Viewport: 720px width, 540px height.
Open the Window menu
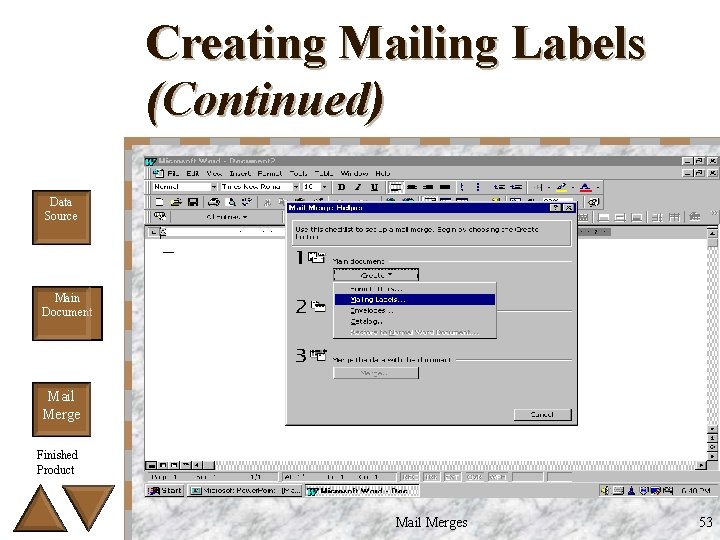[354, 174]
